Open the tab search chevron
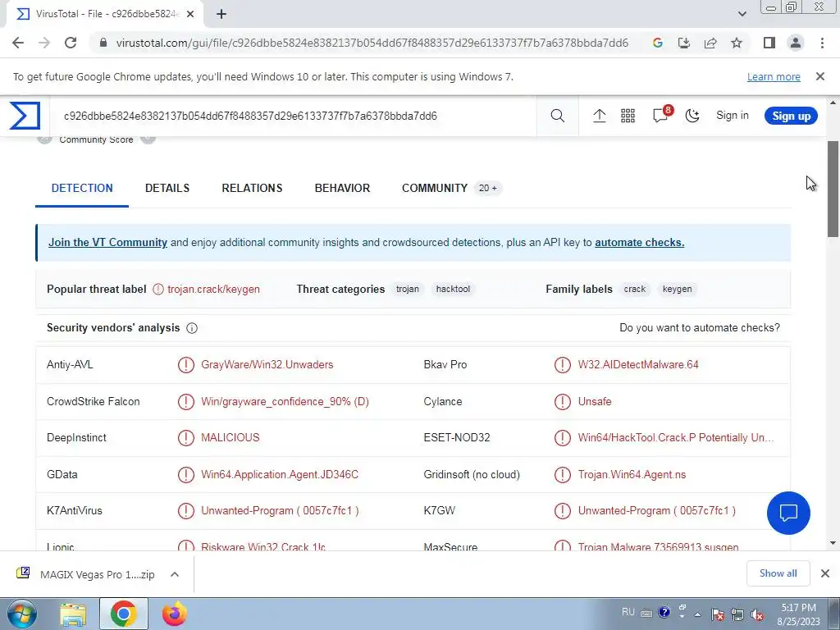The image size is (840, 630). pos(742,14)
